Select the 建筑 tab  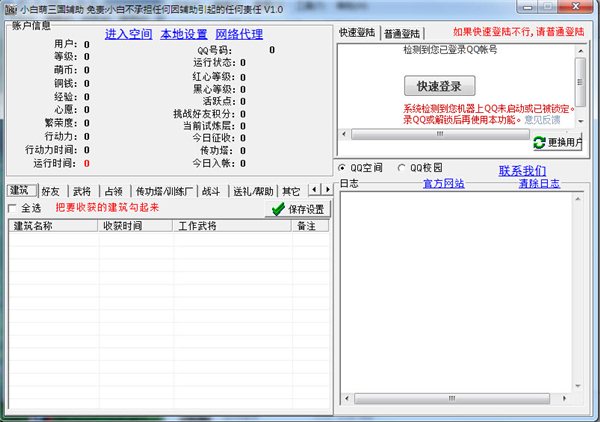21,190
